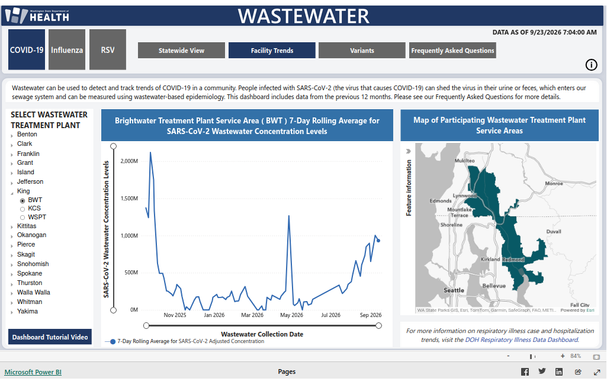Expand the Okanogan county node
The image size is (607, 380).
[x=12, y=236]
